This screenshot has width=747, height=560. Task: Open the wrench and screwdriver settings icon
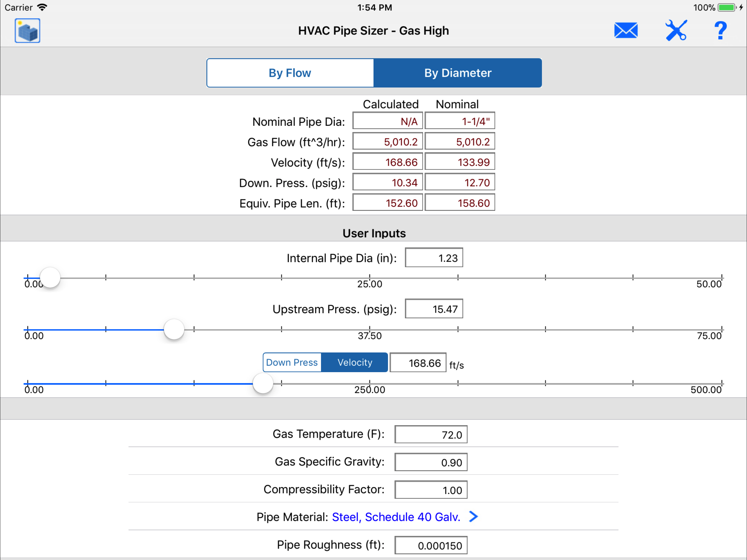(x=676, y=31)
